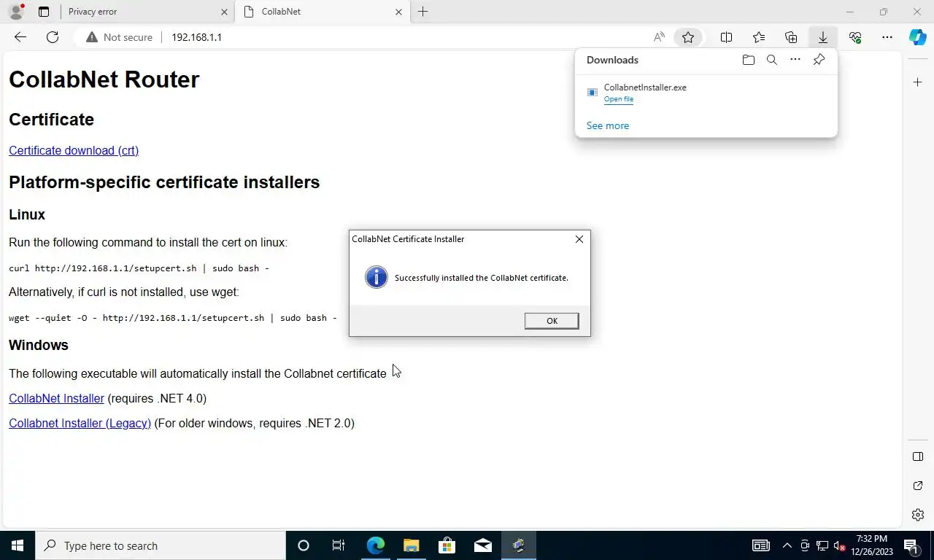Open File Explorer from the taskbar
934x560 pixels.
[x=411, y=545]
